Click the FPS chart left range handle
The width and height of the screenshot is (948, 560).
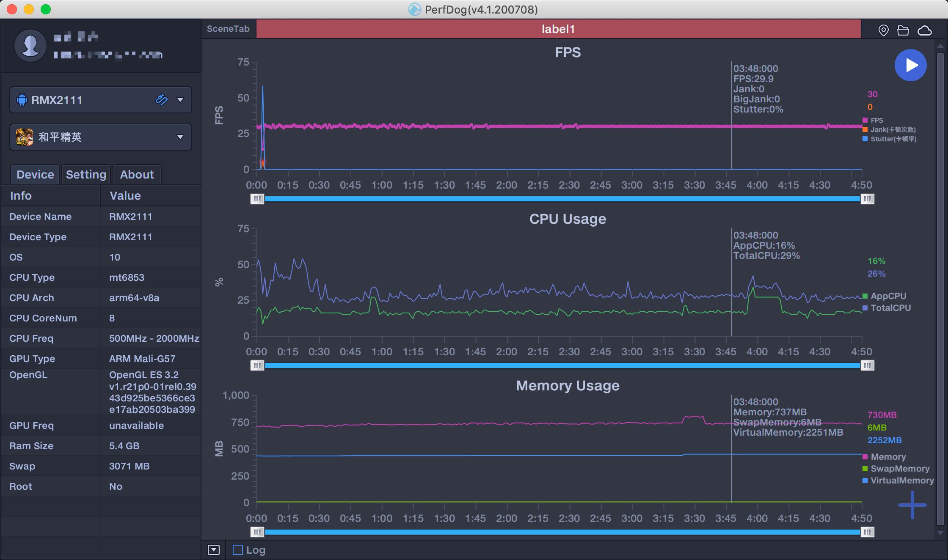click(257, 199)
